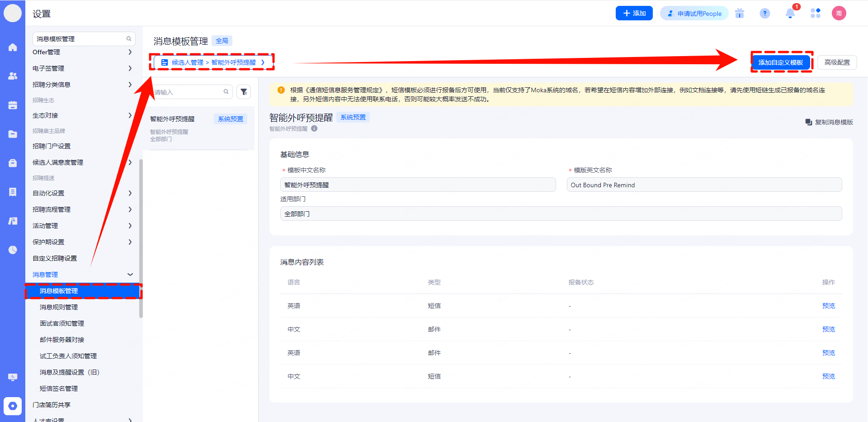Click the settings menu search magnifier icon
Screen dimensions: 868x422
(129, 39)
